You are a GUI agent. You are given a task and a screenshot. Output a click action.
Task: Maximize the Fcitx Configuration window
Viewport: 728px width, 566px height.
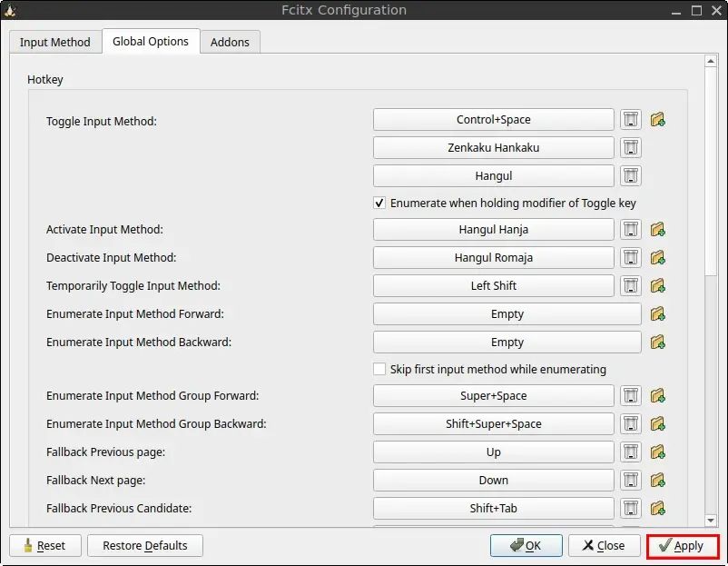coord(696,10)
